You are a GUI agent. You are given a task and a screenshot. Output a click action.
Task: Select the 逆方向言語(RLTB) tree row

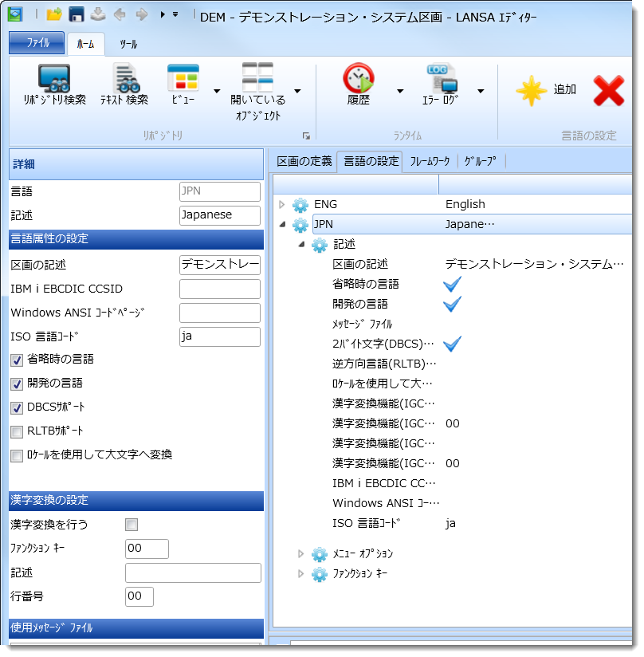coord(384,364)
